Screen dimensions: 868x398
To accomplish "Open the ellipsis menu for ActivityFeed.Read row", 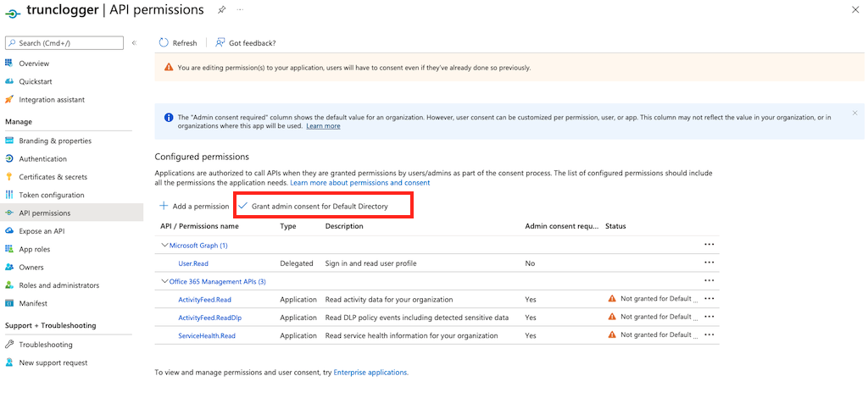I will pos(709,298).
